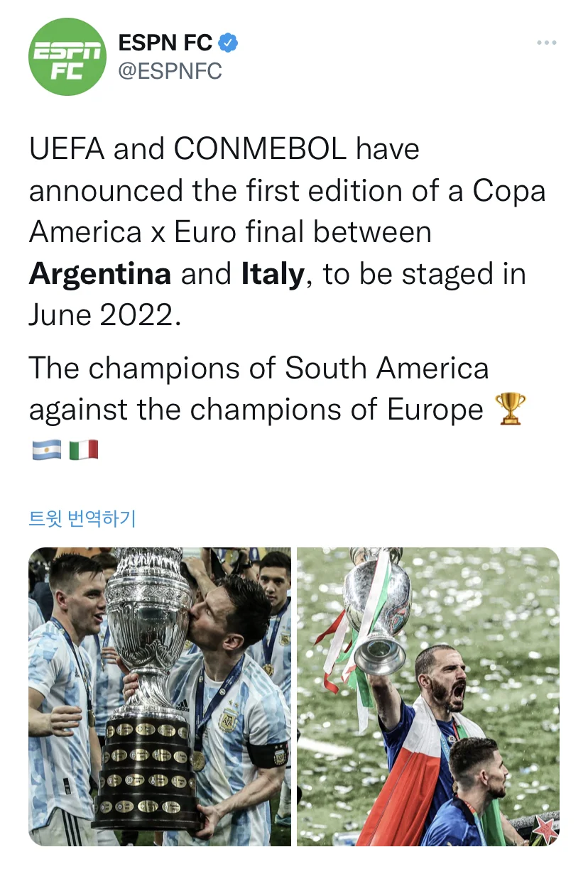Click the Argentina flag emoji

point(46,449)
